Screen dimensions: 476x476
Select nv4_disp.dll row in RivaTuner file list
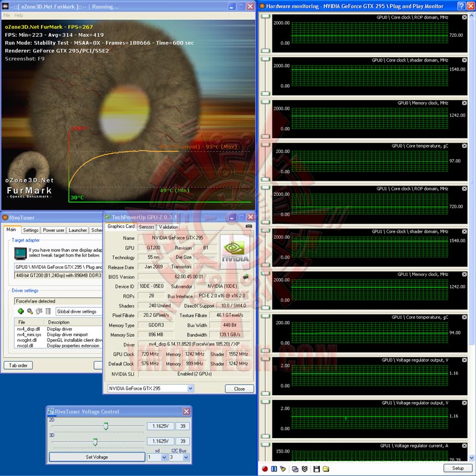[x=58, y=329]
